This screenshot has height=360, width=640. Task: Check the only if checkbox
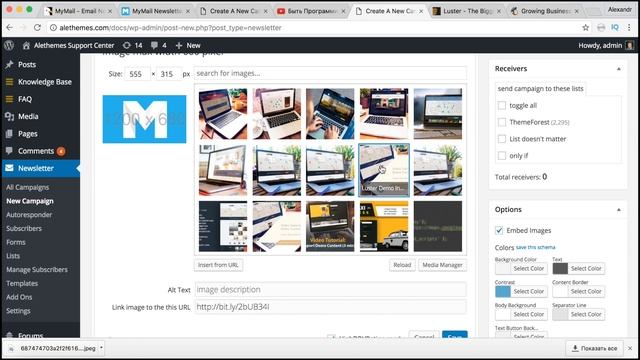coord(502,156)
